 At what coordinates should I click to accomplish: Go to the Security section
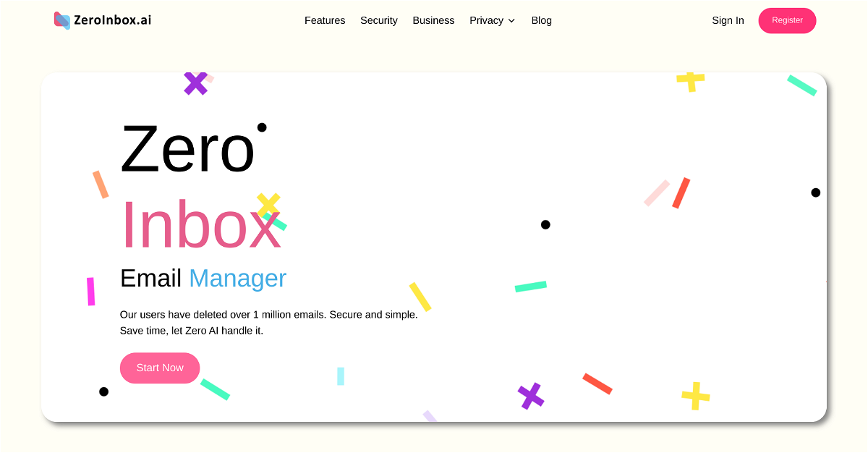coord(379,20)
